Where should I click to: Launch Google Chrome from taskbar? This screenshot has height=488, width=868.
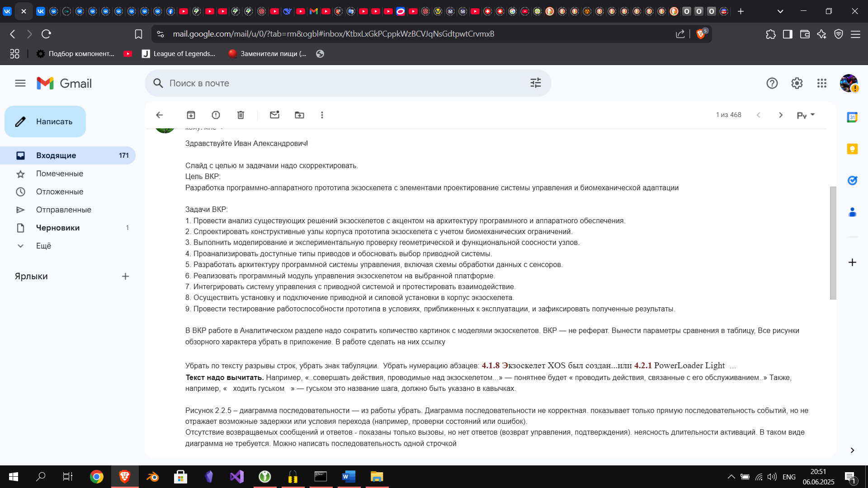[96, 477]
